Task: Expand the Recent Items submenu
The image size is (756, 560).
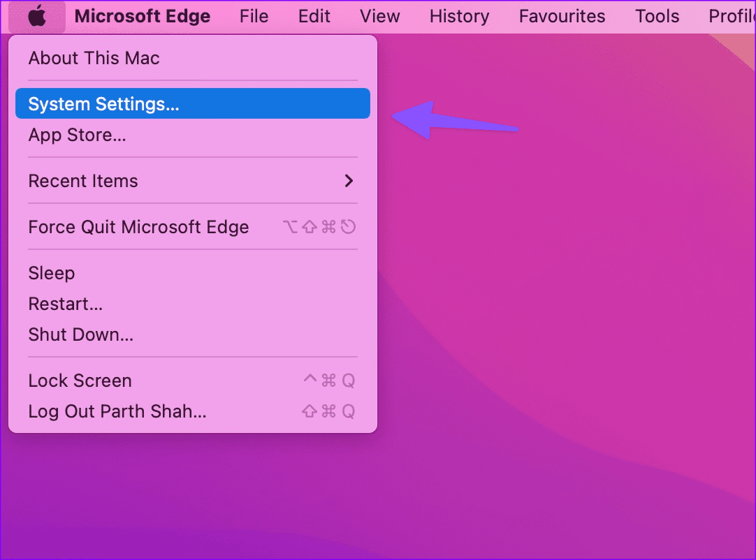Action: point(193,181)
